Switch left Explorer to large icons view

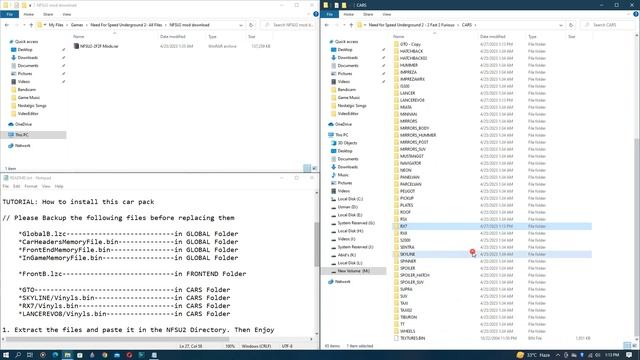(x=314, y=168)
